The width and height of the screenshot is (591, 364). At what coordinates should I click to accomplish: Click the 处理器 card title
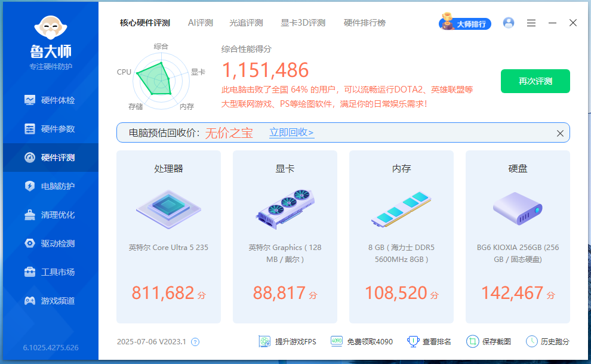point(168,168)
